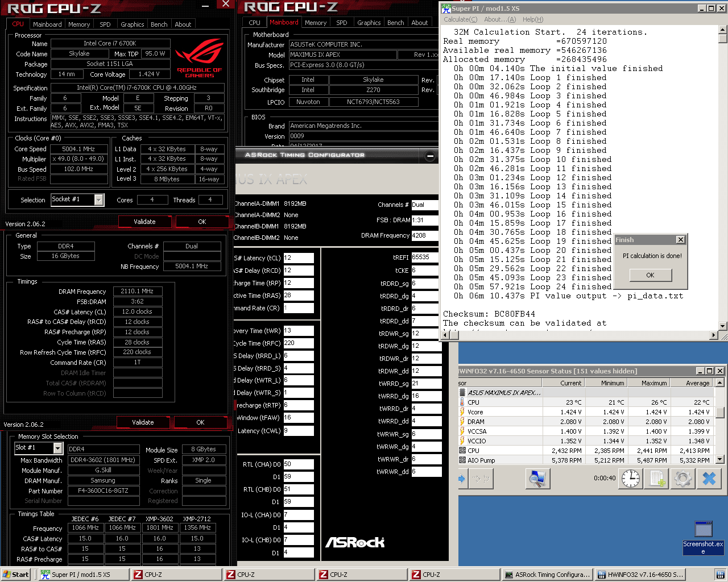Image resolution: width=728 pixels, height=582 pixels.
Task: Switch to ASRock Timing Configurator taskbar button
Action: 547,575
